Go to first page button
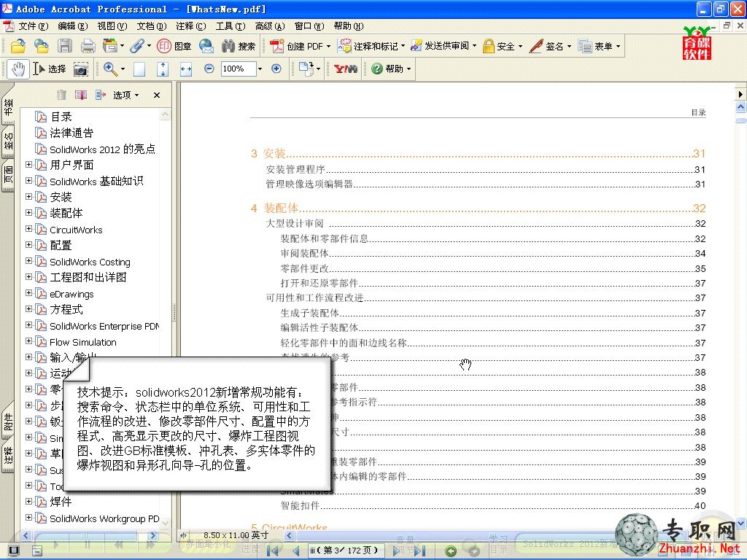Viewport: 747px width, 560px height. 273,551
